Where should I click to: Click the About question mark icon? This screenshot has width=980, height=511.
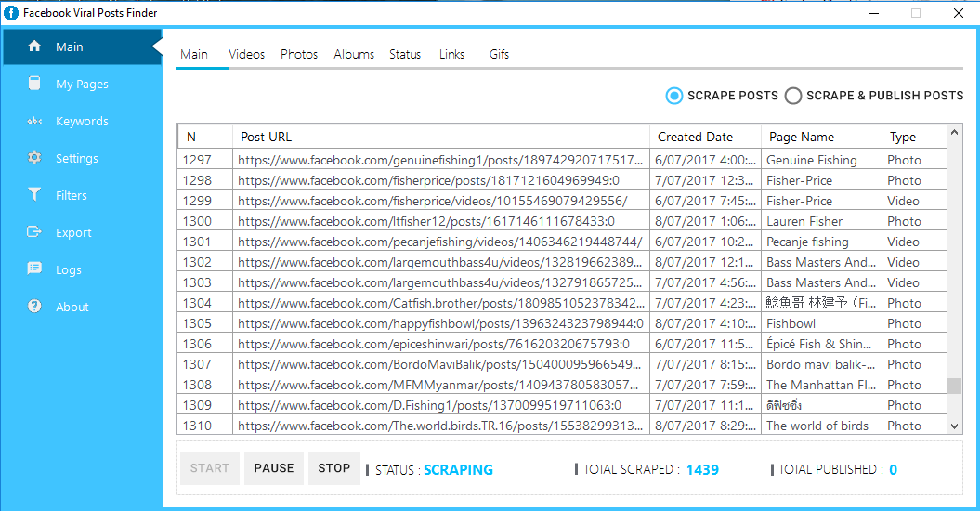[x=34, y=306]
